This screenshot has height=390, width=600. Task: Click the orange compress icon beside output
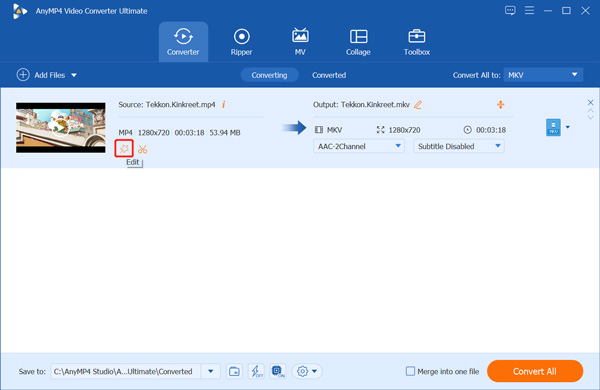tap(500, 104)
